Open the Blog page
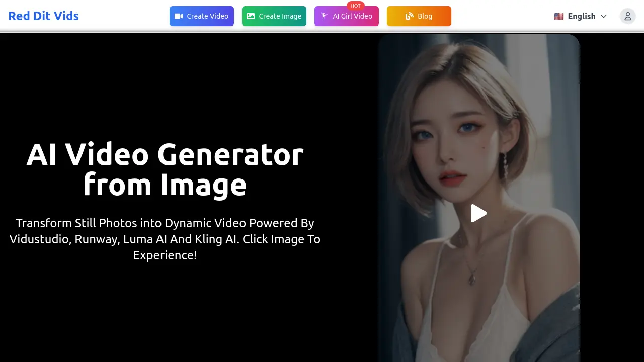Viewport: 644px width, 362px height. [425, 16]
